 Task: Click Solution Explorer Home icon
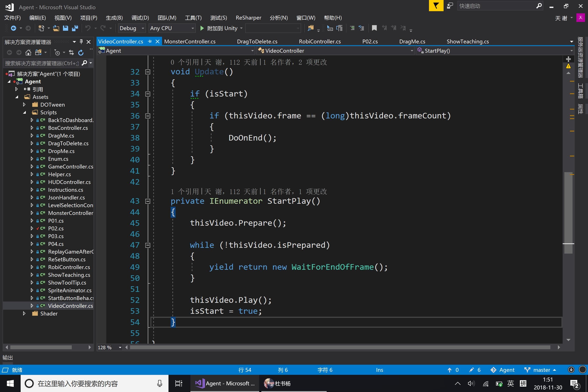[28, 52]
